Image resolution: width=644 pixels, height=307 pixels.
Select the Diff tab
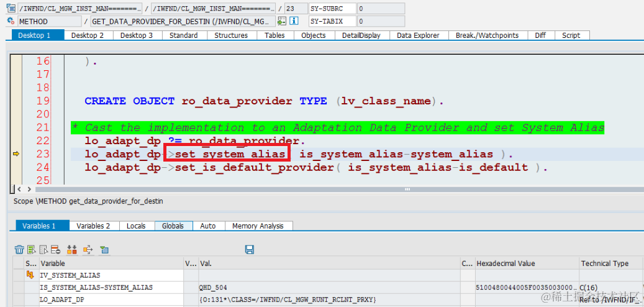[540, 36]
